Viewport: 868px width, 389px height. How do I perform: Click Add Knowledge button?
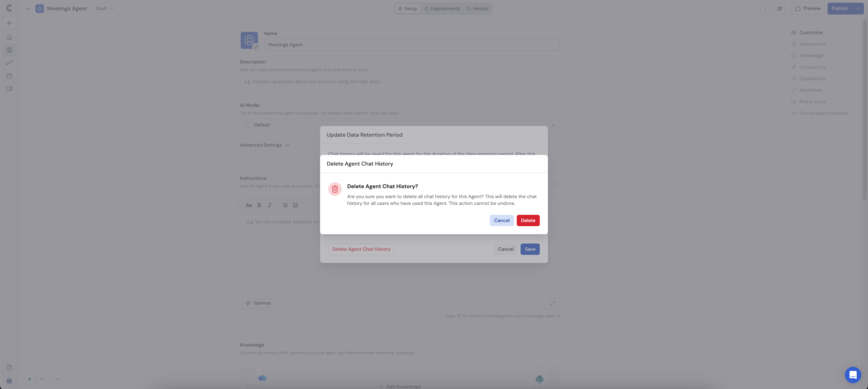click(x=400, y=386)
